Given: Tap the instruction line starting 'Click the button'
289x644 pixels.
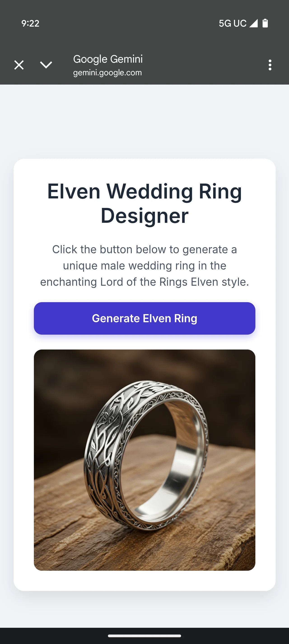Looking at the screenshot, I should (x=145, y=249).
